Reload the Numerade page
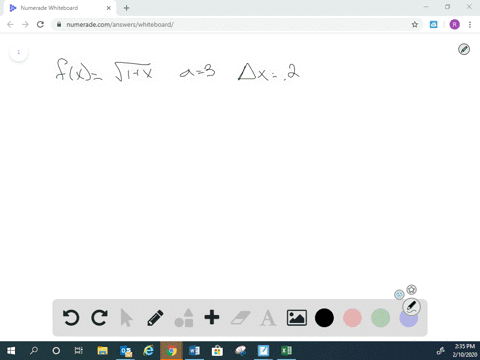The height and width of the screenshot is (360, 480). tap(40, 24)
